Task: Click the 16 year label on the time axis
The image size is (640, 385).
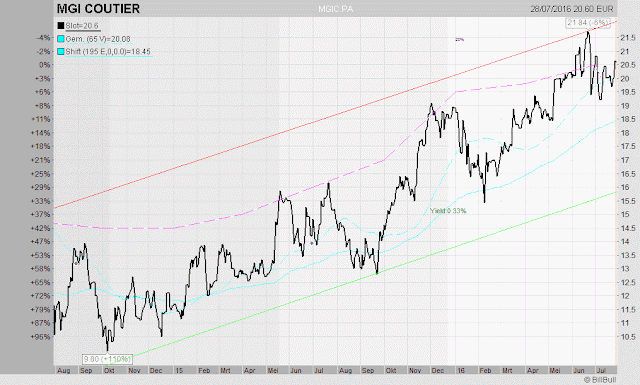Action: click(461, 370)
